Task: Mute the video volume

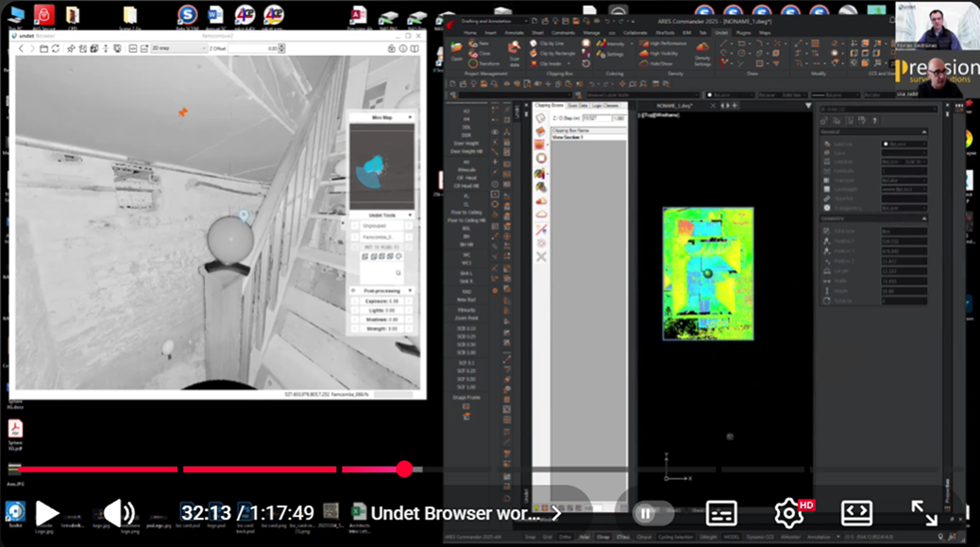Action: point(119,513)
